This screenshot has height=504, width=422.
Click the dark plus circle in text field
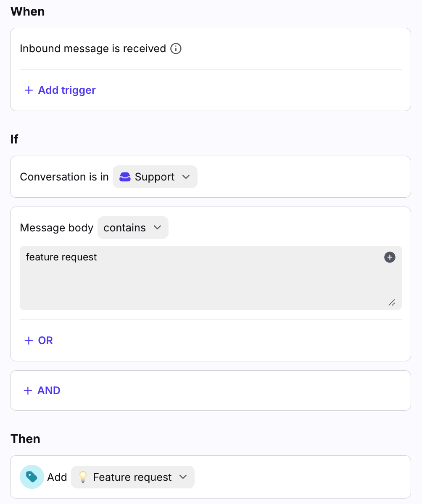coord(390,257)
